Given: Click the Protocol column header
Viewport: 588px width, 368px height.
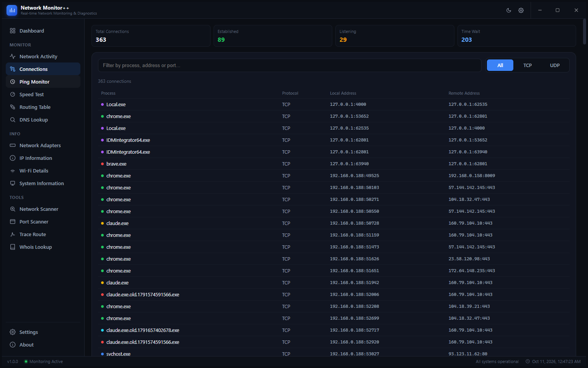Looking at the screenshot, I should coord(290,93).
